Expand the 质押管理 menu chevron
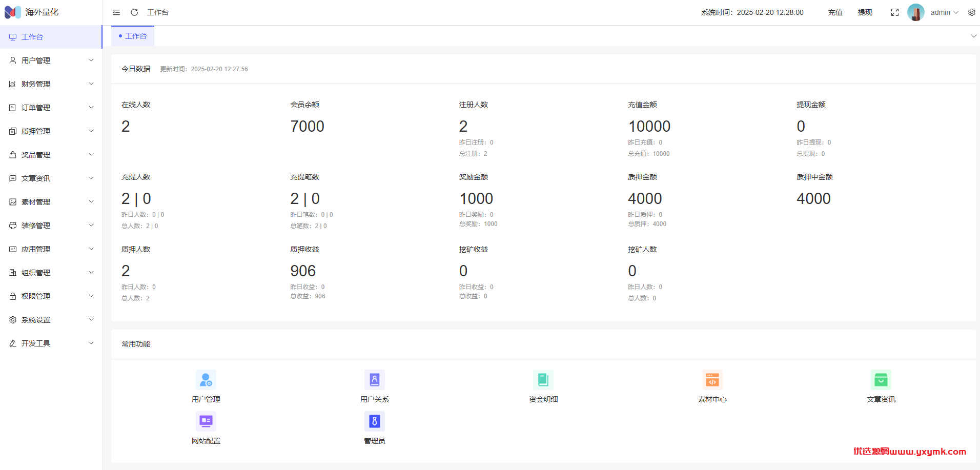 [91, 131]
